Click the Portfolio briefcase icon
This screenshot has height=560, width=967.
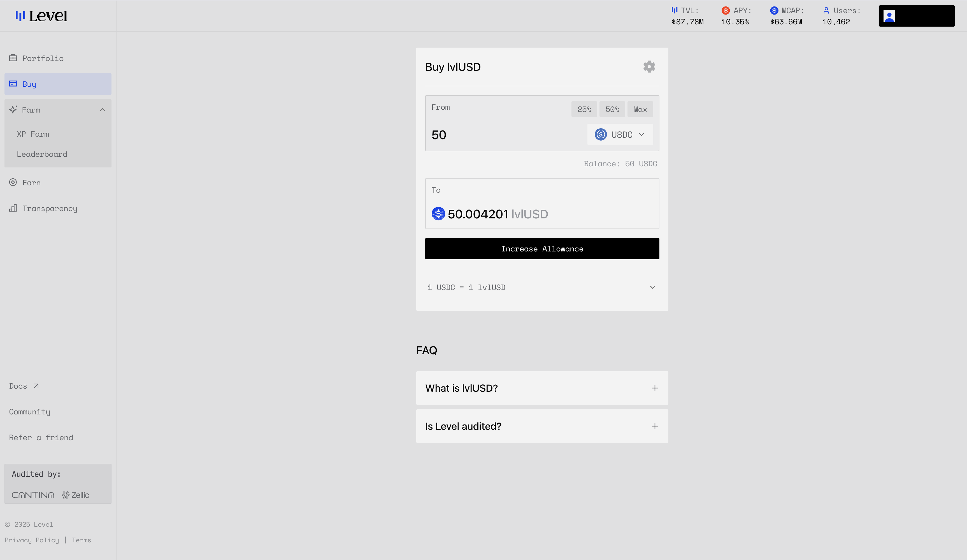pyautogui.click(x=13, y=58)
